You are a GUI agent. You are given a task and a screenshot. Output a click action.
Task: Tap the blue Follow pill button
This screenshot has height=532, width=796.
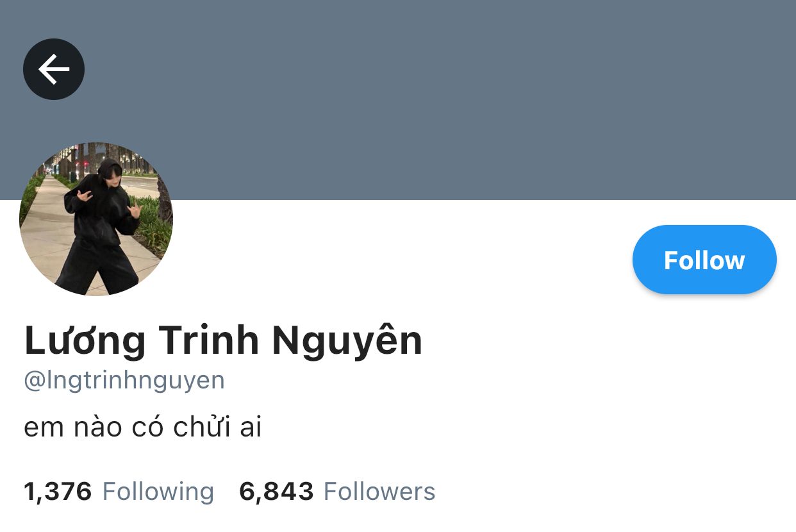704,260
